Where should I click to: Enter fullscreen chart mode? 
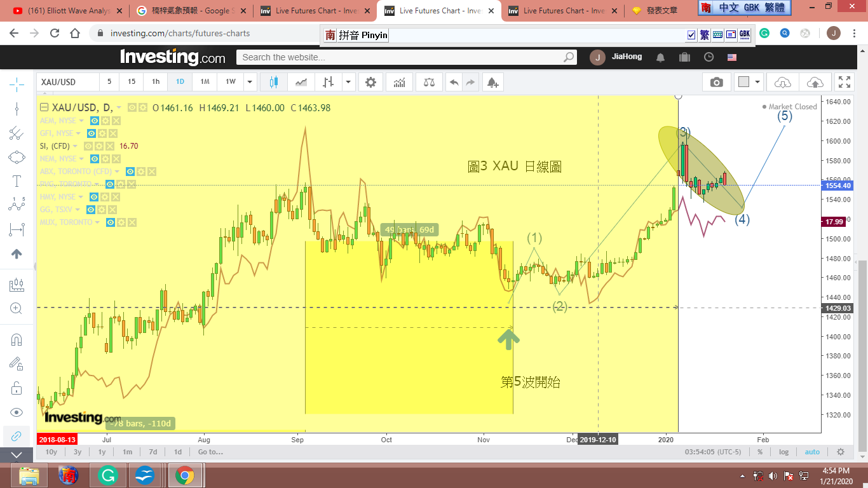844,82
